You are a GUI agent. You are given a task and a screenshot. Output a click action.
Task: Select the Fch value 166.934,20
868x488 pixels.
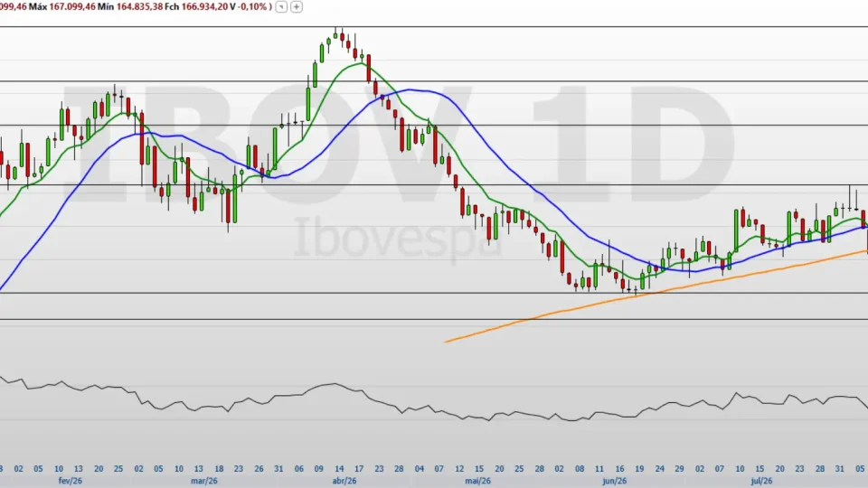pos(204,6)
